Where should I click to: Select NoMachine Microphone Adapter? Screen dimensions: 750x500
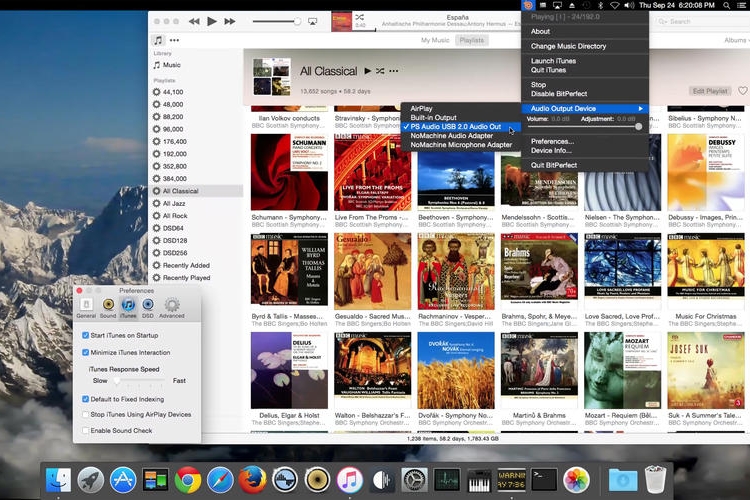coord(460,145)
